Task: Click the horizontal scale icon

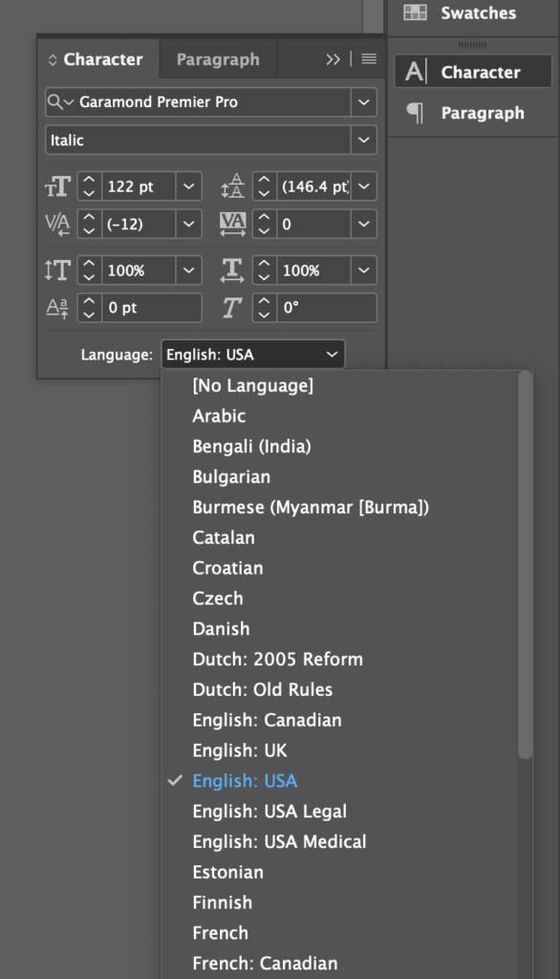Action: pos(232,271)
